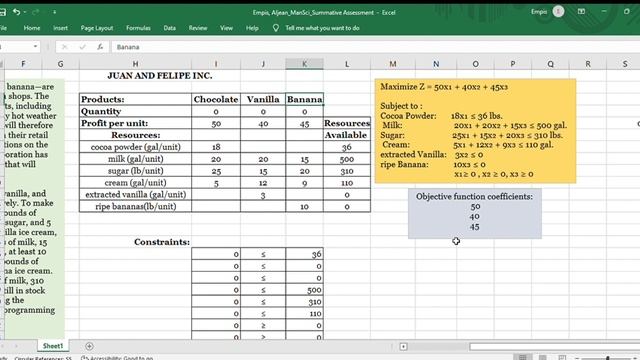Select constraint right-hand value 110
Viewport: 640px width, 360px height.
pos(304,313)
